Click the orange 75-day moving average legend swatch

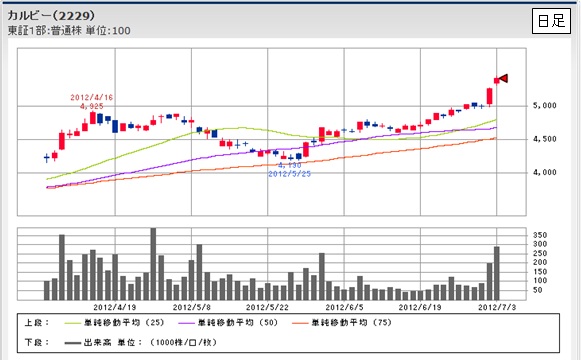point(300,323)
